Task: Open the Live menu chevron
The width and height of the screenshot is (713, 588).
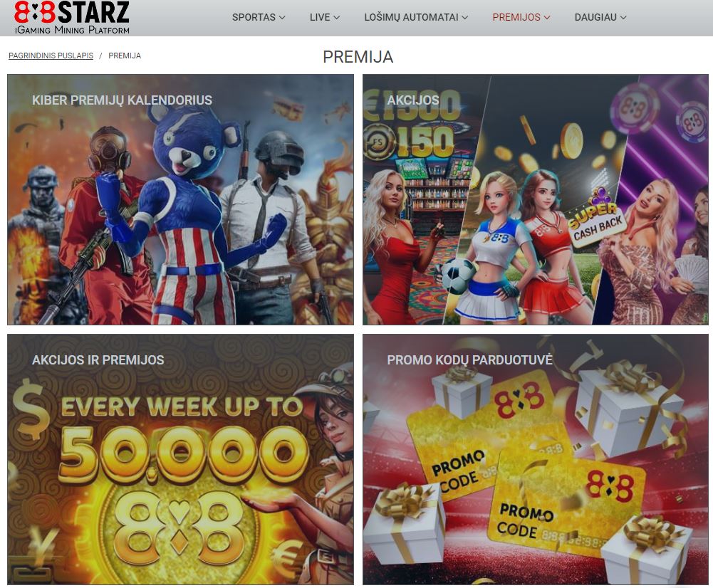Action: (336, 18)
